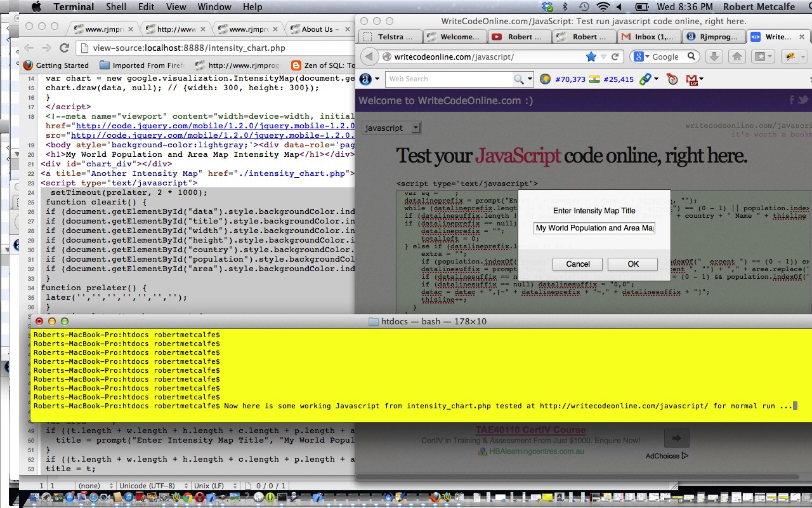Click the Robert Metcalfe user name in menu bar
Viewport: 812px width, 508px height.
click(x=759, y=7)
